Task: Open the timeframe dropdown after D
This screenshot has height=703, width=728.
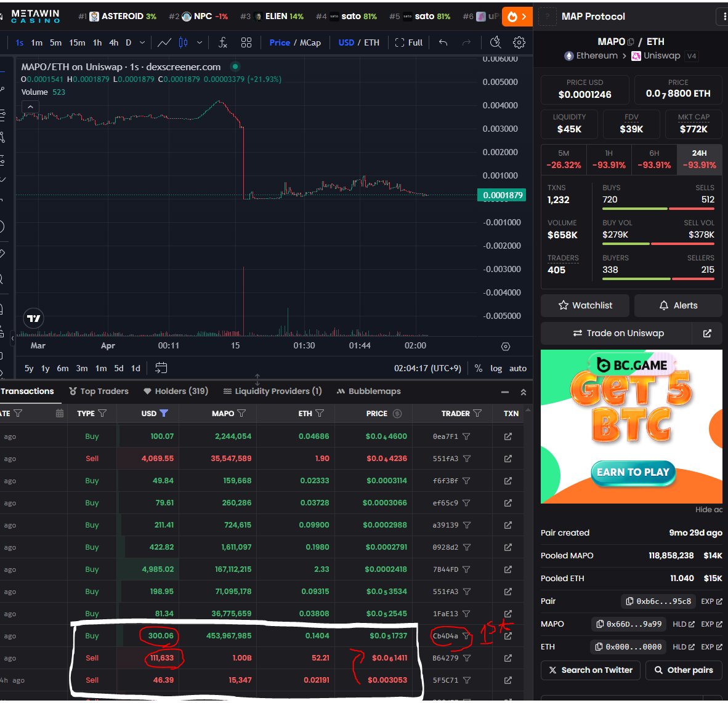Action: pos(142,42)
